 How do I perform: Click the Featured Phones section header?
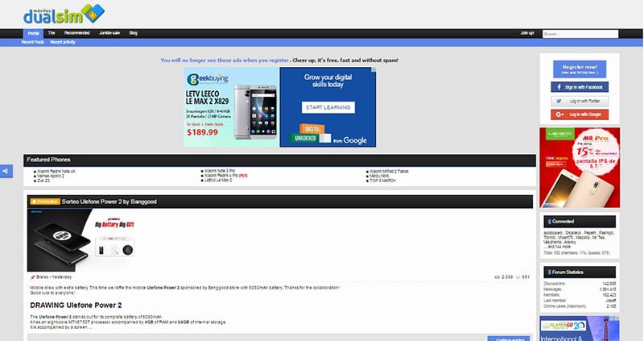(x=279, y=160)
